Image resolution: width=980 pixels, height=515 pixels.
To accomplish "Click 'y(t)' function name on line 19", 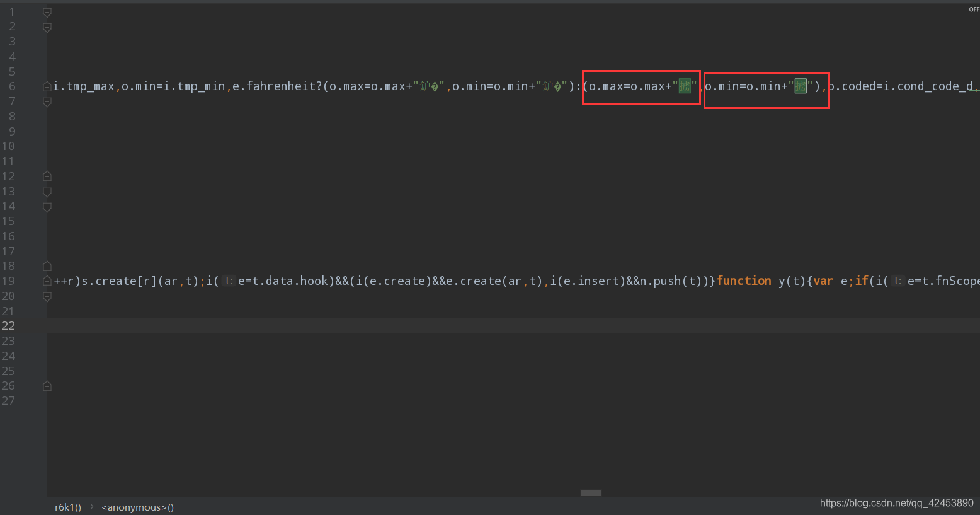I will [792, 281].
